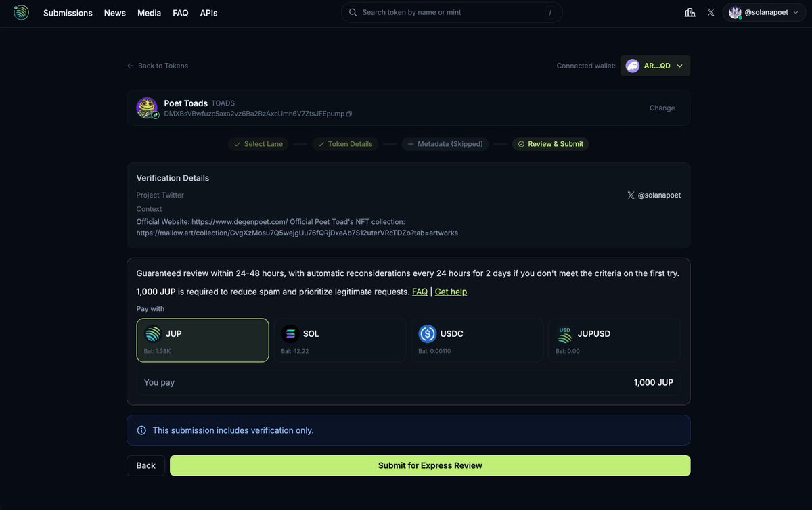Click the Review & Submit step icon
Image resolution: width=812 pixels, height=510 pixels.
[x=521, y=144]
